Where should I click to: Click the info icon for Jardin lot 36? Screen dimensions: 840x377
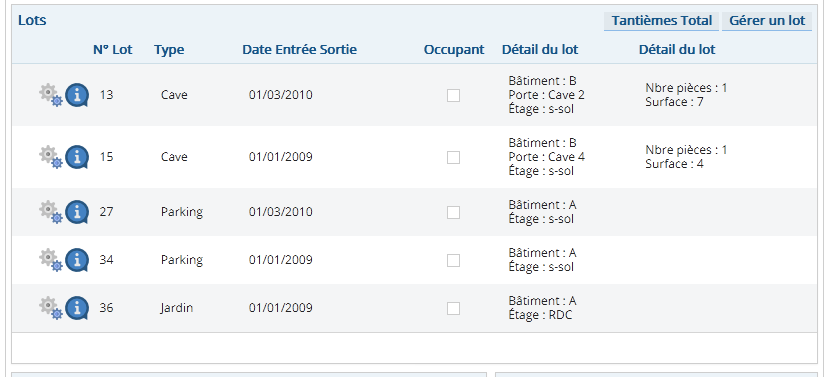pos(77,308)
